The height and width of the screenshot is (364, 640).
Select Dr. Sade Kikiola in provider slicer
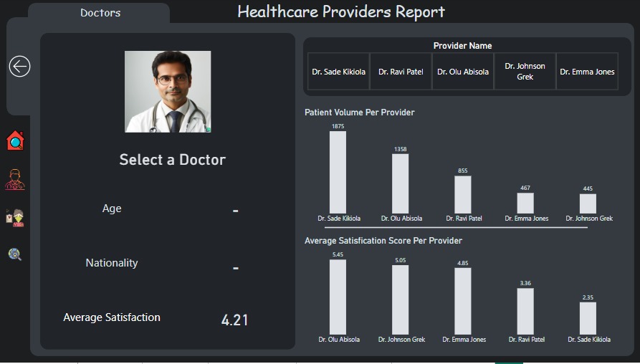pos(338,72)
